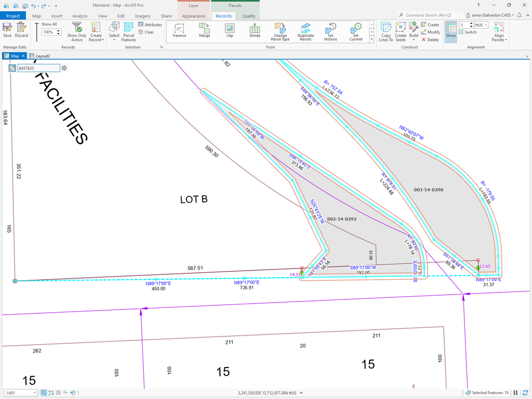
Task: Click the Switch alignment button
Action: coord(468,32)
